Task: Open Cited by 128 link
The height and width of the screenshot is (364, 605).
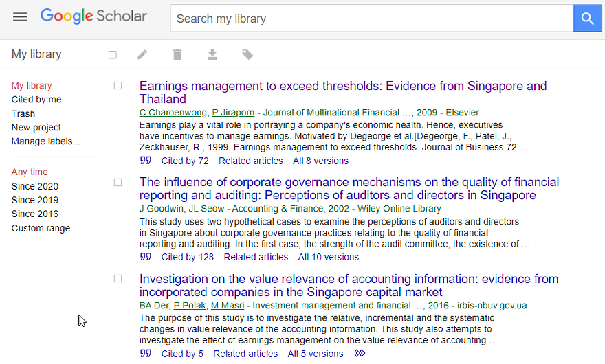Action: coord(188,257)
